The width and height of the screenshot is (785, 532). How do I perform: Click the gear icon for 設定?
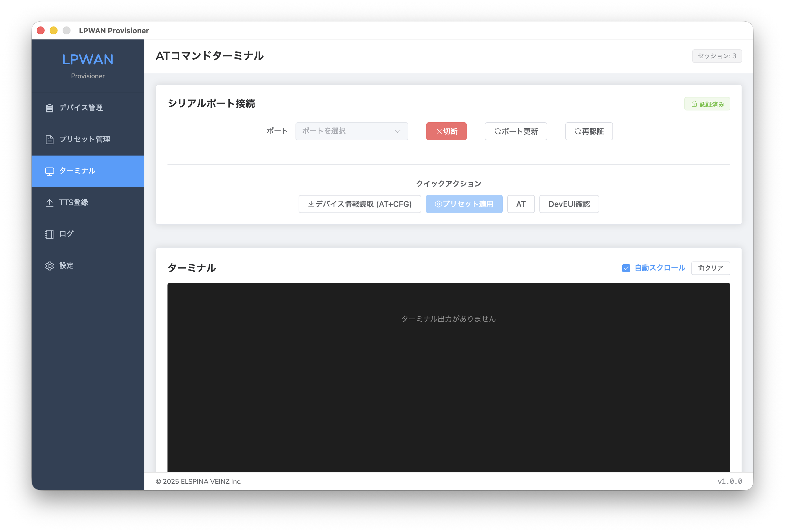click(49, 266)
